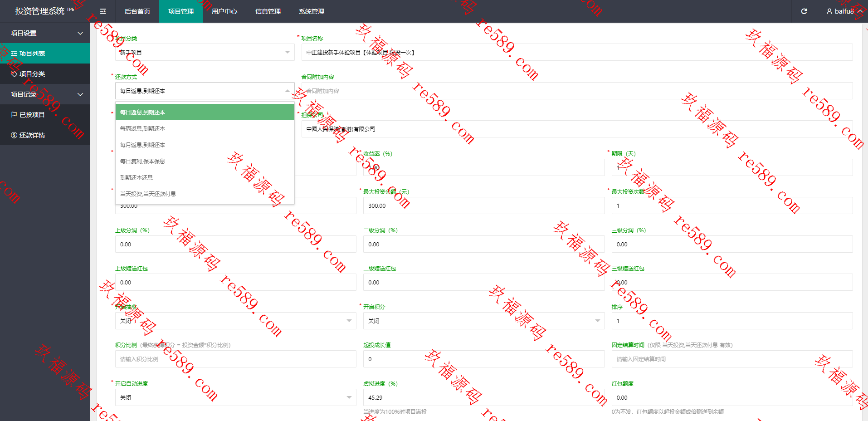The height and width of the screenshot is (421, 868).
Task: Open the 项目分类 dropdown showing 新手项目
Action: click(205, 52)
